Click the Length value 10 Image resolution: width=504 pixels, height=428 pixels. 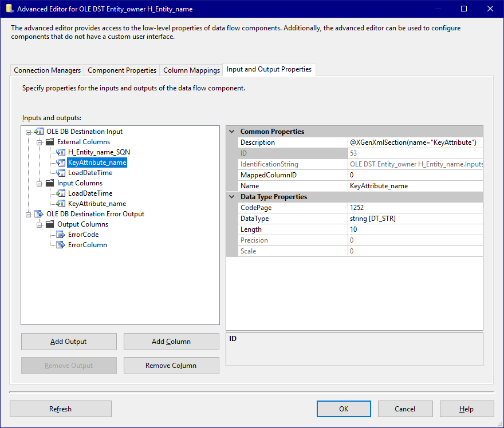click(415, 229)
